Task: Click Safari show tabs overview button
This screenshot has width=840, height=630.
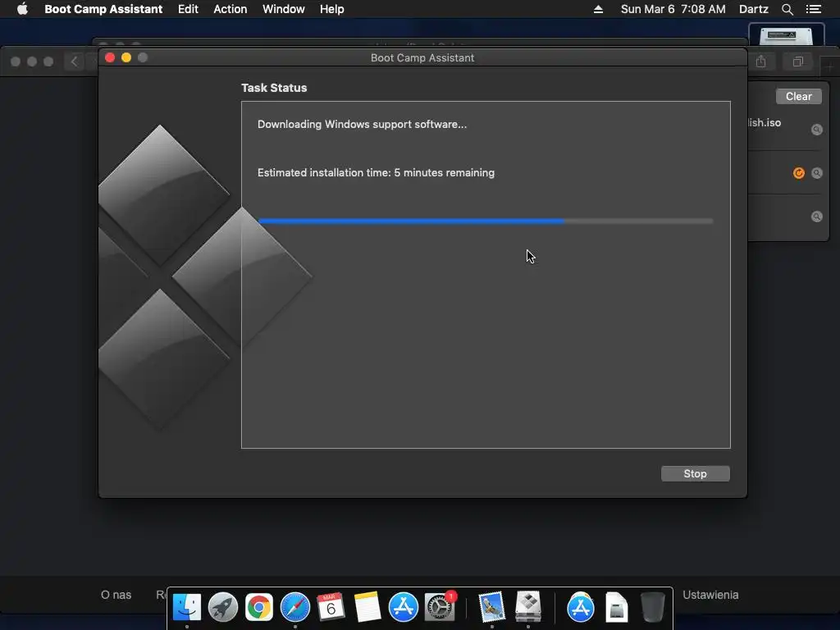Action: (x=797, y=62)
